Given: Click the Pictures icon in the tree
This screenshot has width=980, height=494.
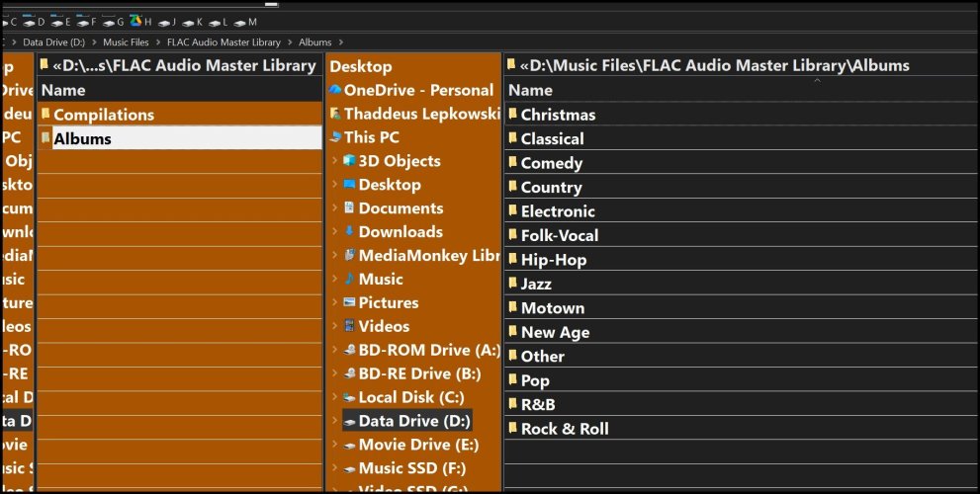Looking at the screenshot, I should tap(349, 302).
